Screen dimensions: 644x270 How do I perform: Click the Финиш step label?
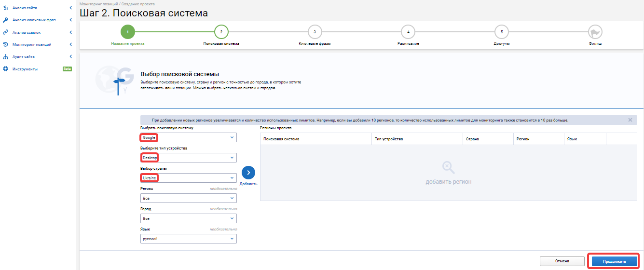coord(595,43)
